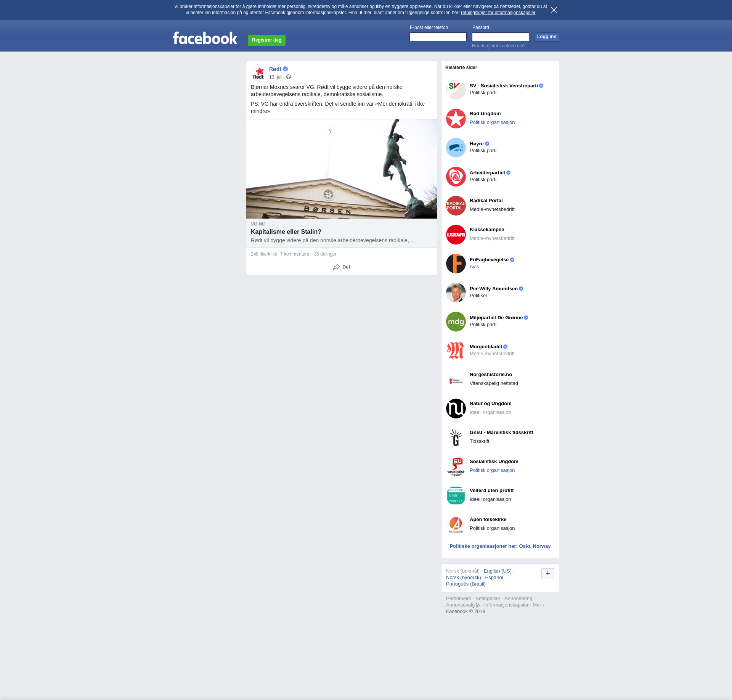Screen dimensions: 732x700
Task: Open Informasjonskapsler footer link
Action: (506, 605)
